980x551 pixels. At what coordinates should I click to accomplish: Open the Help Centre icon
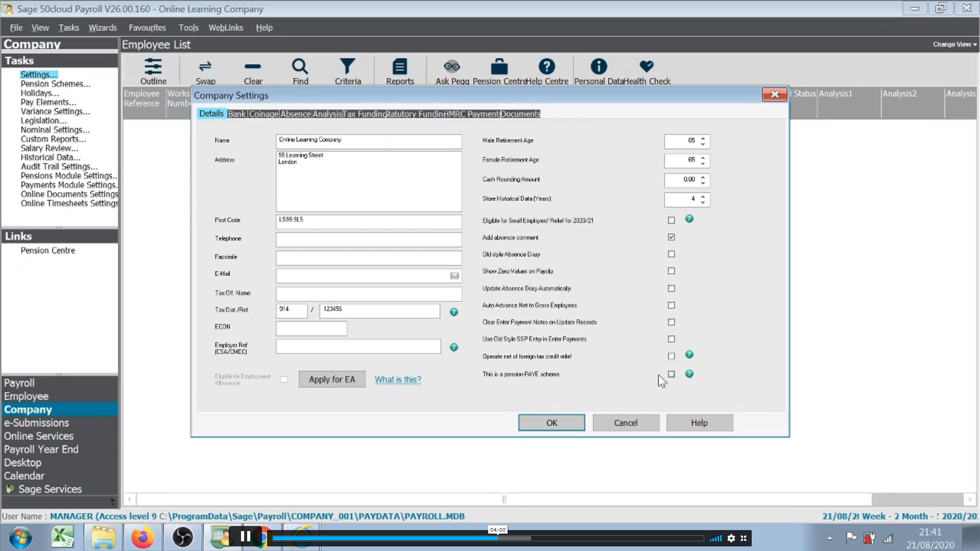(547, 71)
